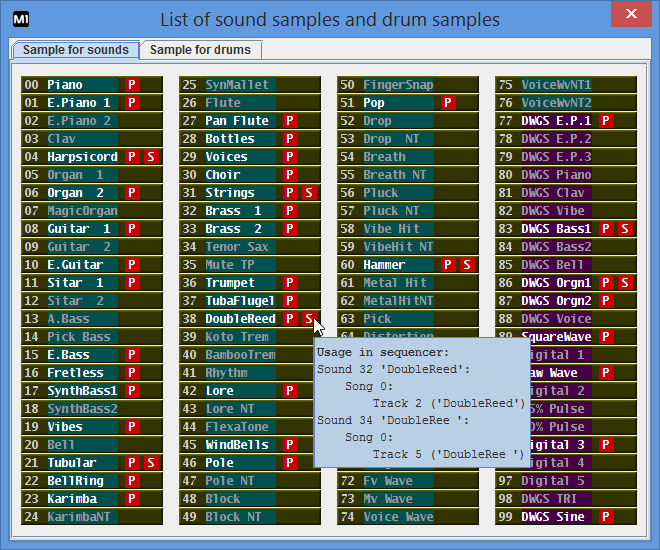Select sample 07 MagicOrgan entry
This screenshot has width=660, height=550.
click(x=92, y=210)
